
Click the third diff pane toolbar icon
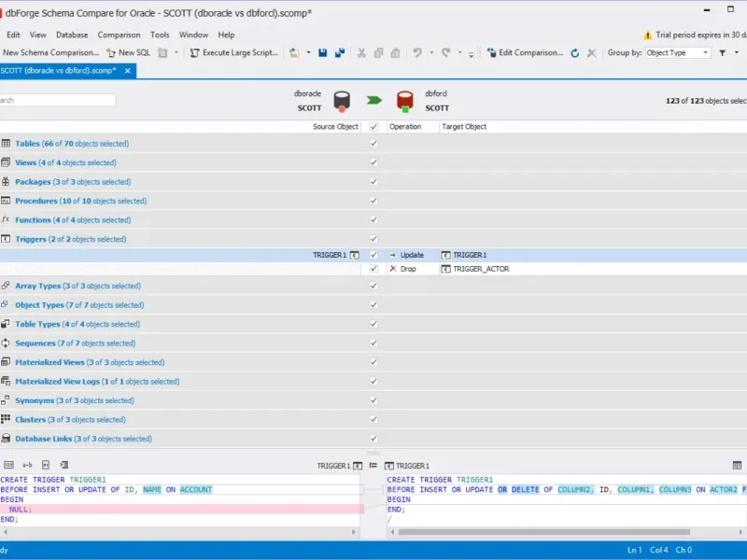[x=46, y=465]
